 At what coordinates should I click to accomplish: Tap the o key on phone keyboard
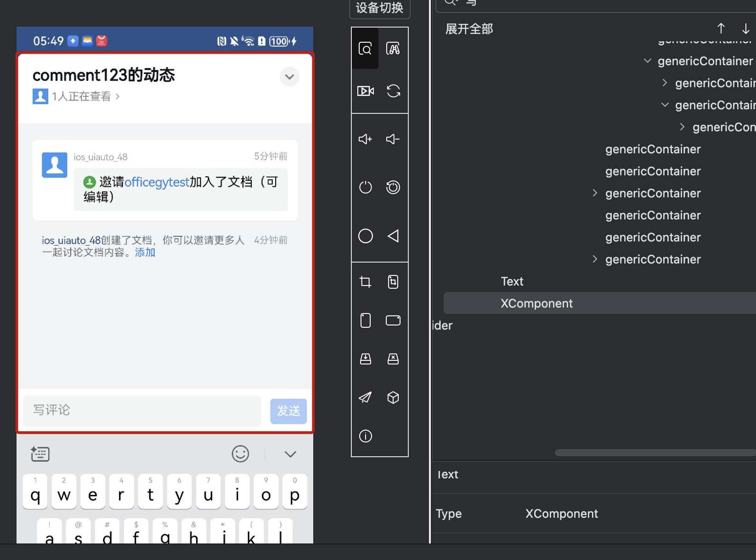266,491
